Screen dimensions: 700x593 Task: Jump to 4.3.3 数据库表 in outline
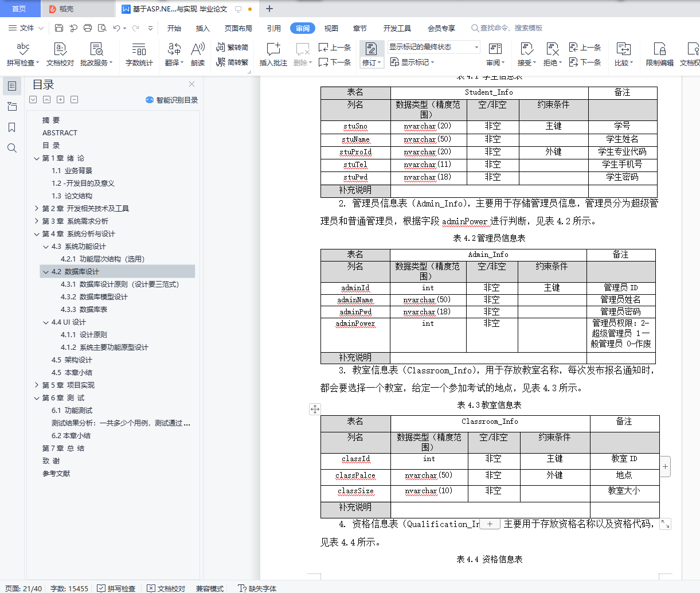click(84, 310)
